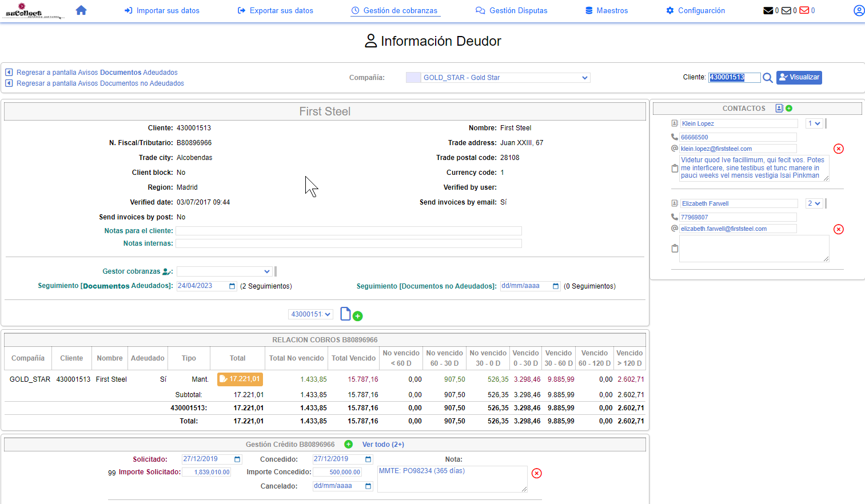Edit Klein Lopez name field
The width and height of the screenshot is (865, 504).
point(739,123)
